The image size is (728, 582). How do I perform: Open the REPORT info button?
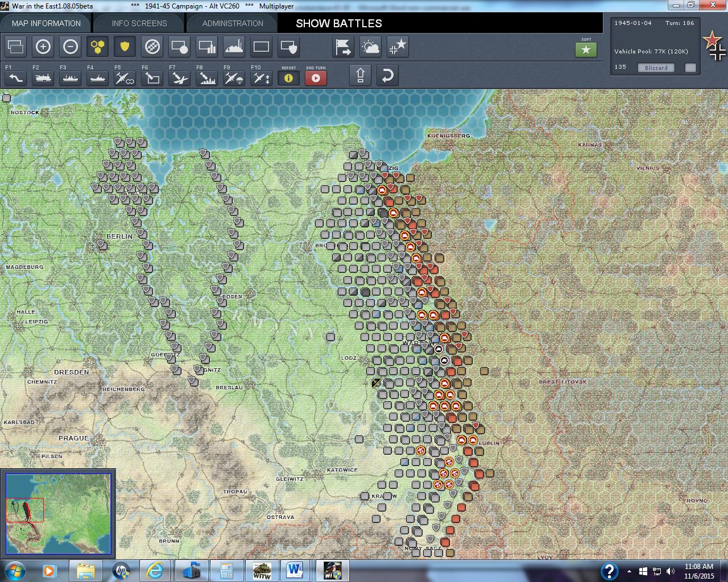(x=289, y=78)
